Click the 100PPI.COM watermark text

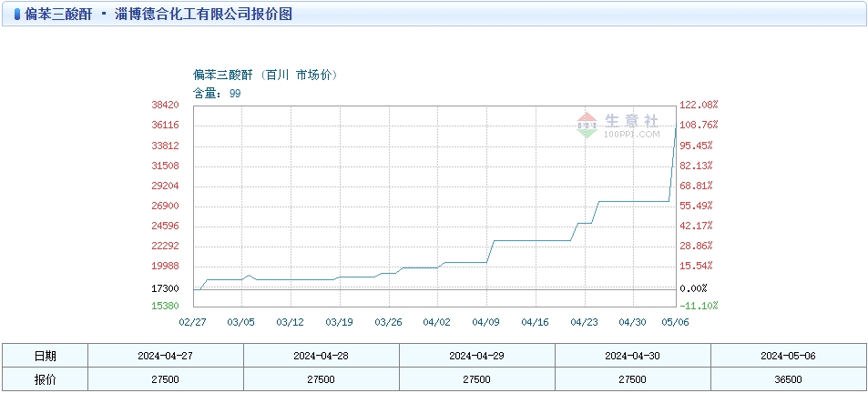coord(631,135)
